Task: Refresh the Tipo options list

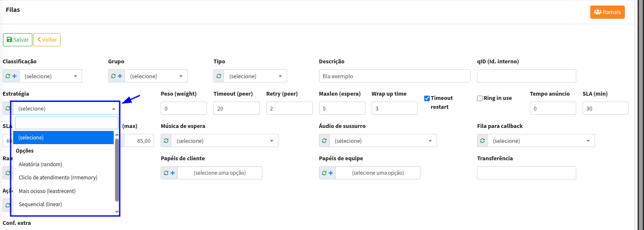Action: point(218,76)
